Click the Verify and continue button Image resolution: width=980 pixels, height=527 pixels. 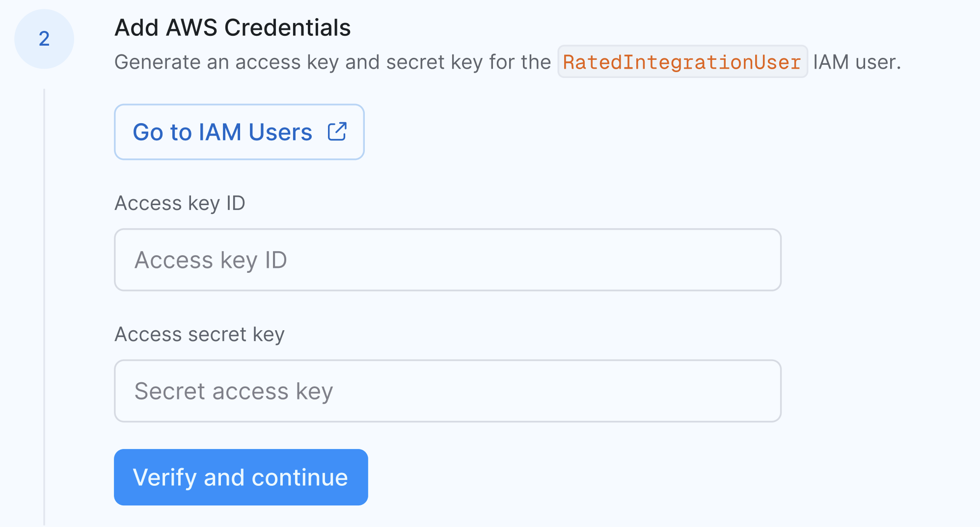[241, 477]
